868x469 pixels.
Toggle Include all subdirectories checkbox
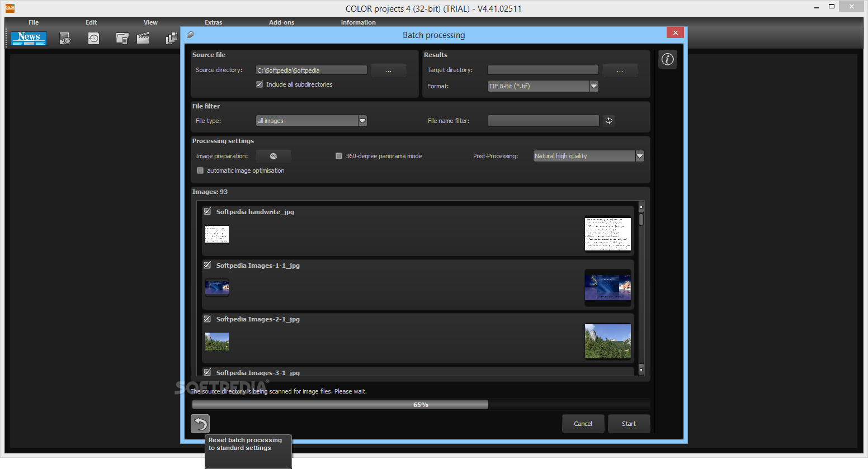coord(260,84)
